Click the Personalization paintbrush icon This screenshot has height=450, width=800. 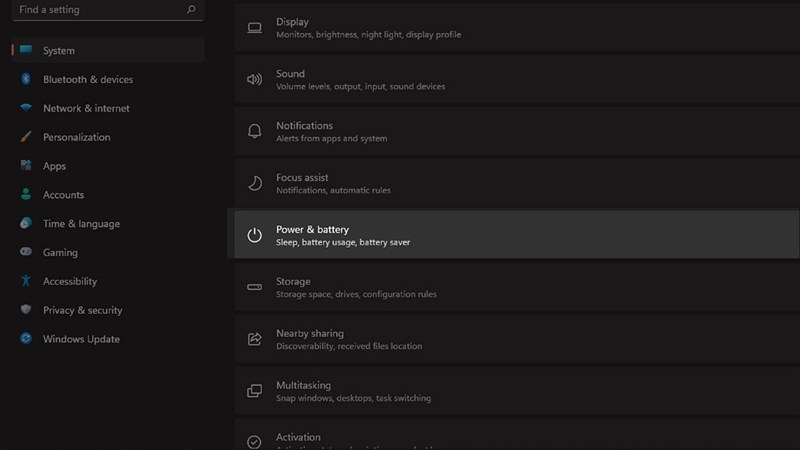(26, 136)
